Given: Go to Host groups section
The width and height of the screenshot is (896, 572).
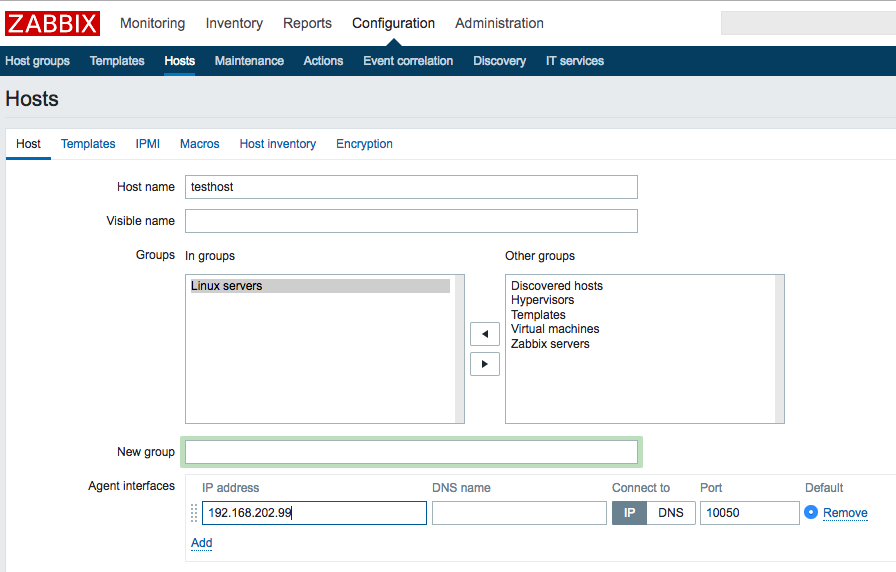Looking at the screenshot, I should (38, 61).
